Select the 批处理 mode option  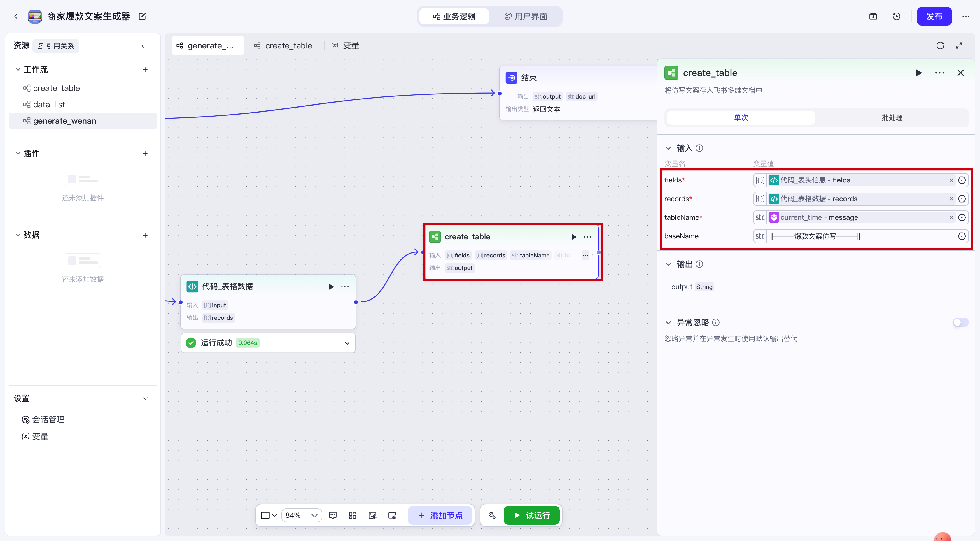click(x=892, y=118)
